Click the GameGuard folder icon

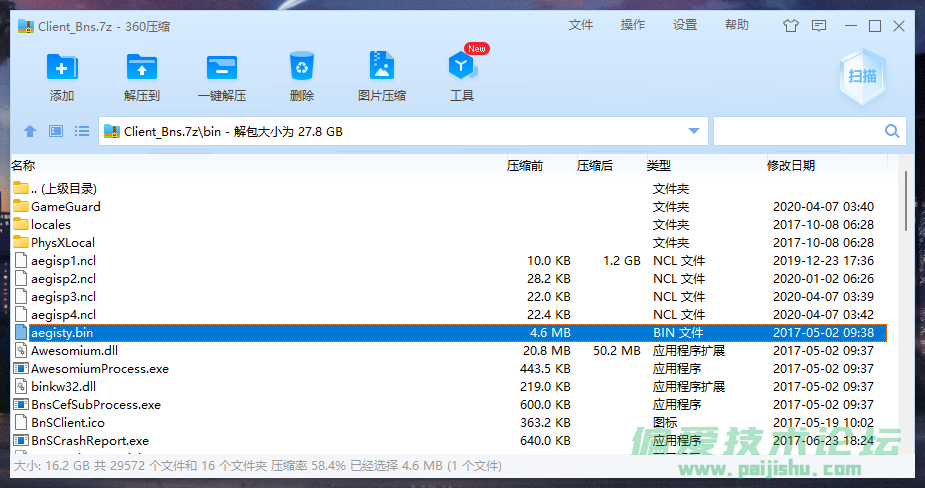point(21,206)
